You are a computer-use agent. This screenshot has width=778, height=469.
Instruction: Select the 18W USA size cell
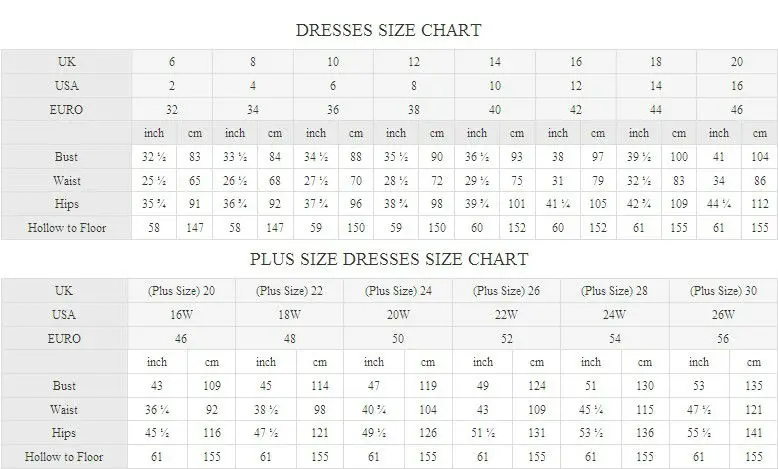[289, 315]
